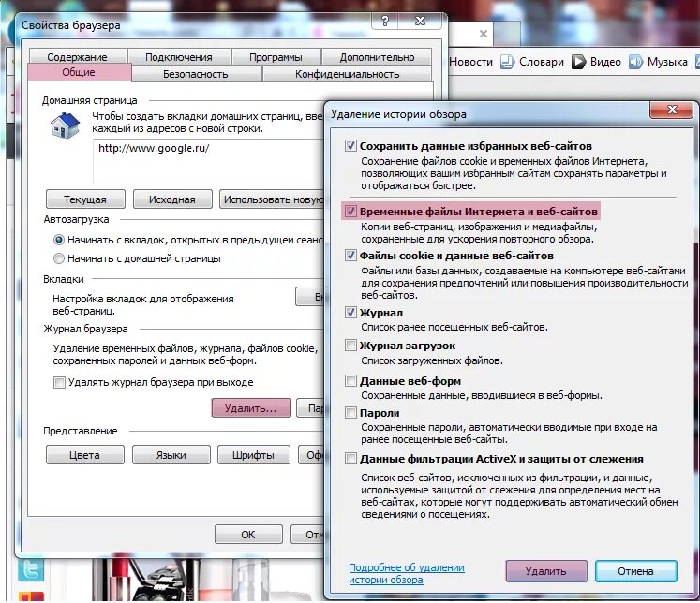
Task: Close the Удаление истории обзора dialog
Action: 672,110
